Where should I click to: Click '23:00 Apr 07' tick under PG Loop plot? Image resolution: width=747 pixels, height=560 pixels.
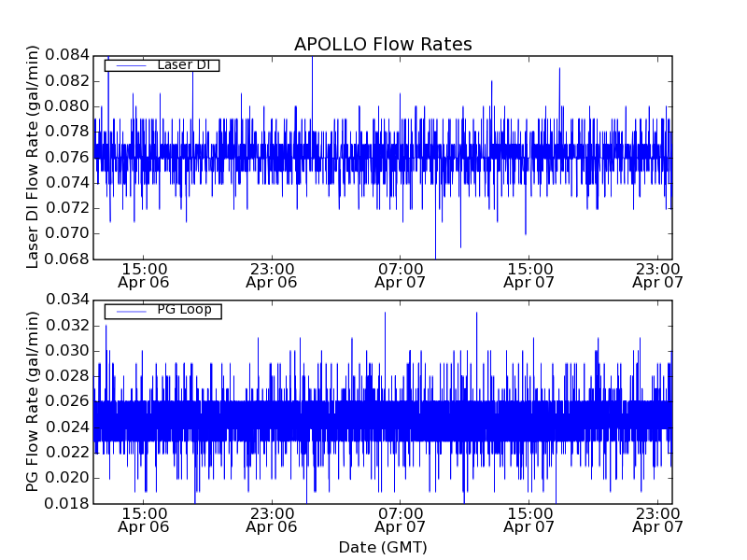coord(657,521)
